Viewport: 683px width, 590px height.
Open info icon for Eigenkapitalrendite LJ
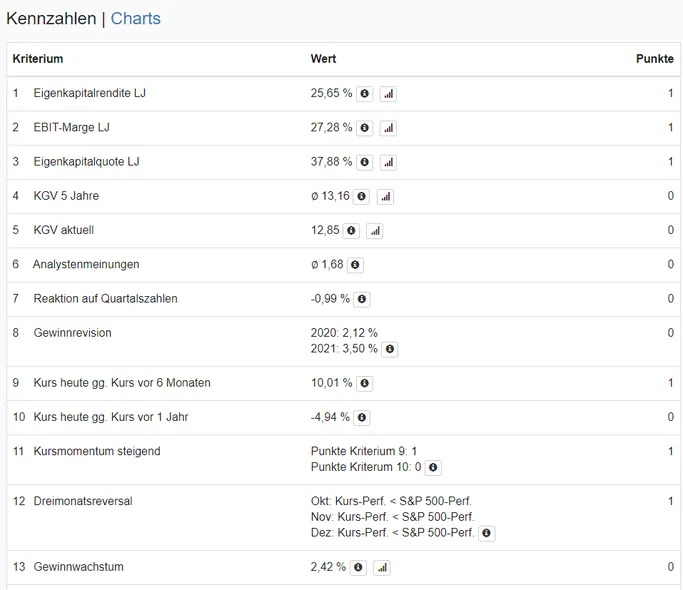[x=365, y=94]
